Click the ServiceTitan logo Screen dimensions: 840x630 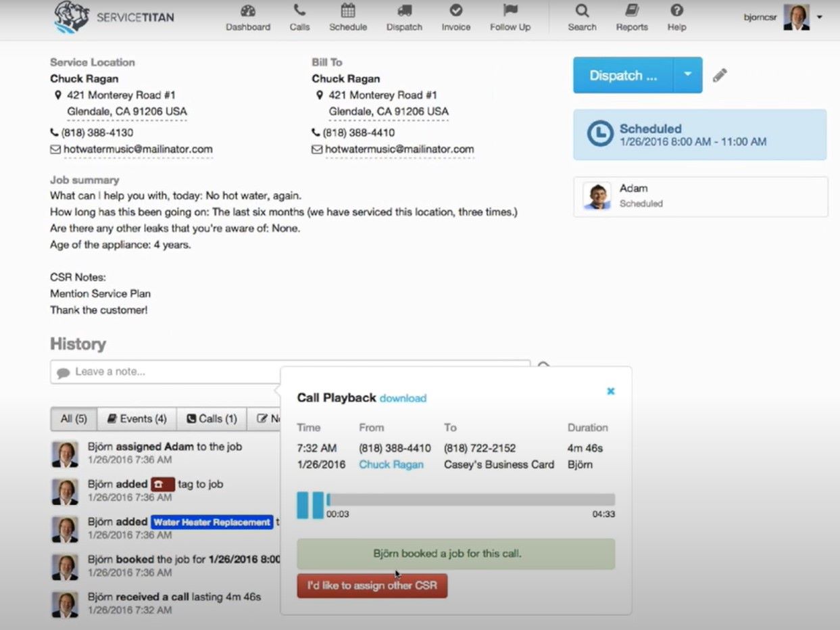click(114, 18)
